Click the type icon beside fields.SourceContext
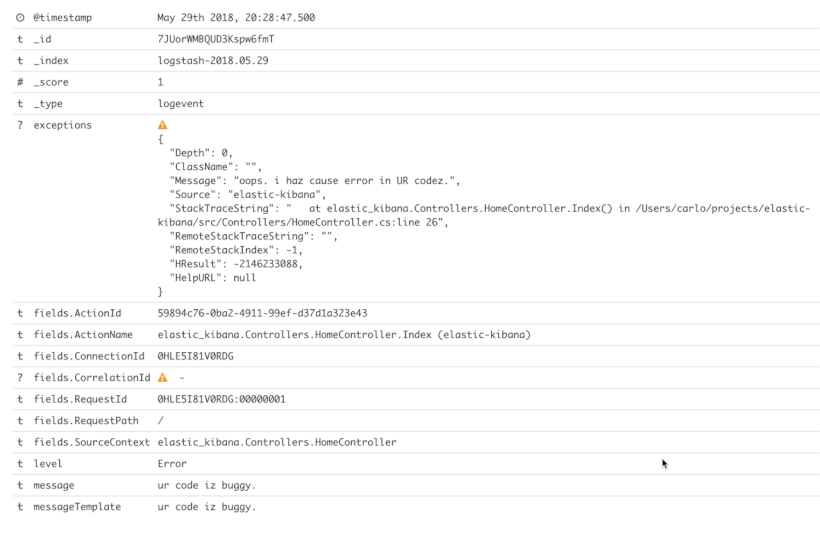This screenshot has width=820, height=536. (20, 442)
